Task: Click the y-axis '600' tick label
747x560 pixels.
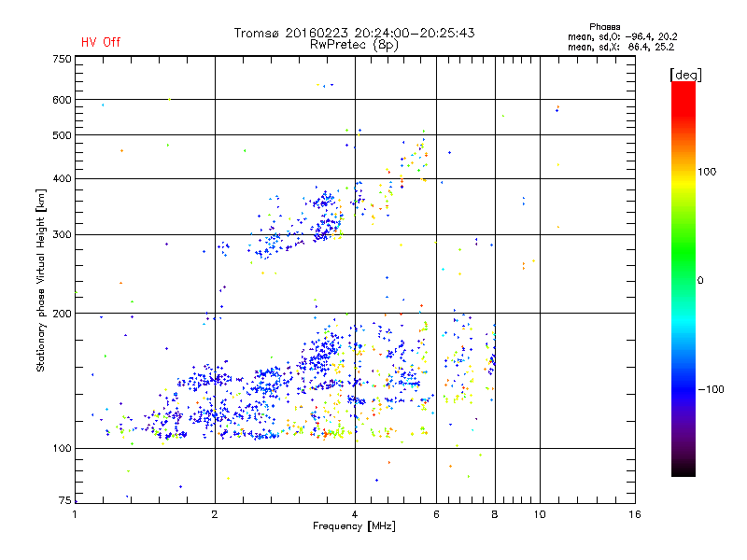Action: click(x=62, y=100)
